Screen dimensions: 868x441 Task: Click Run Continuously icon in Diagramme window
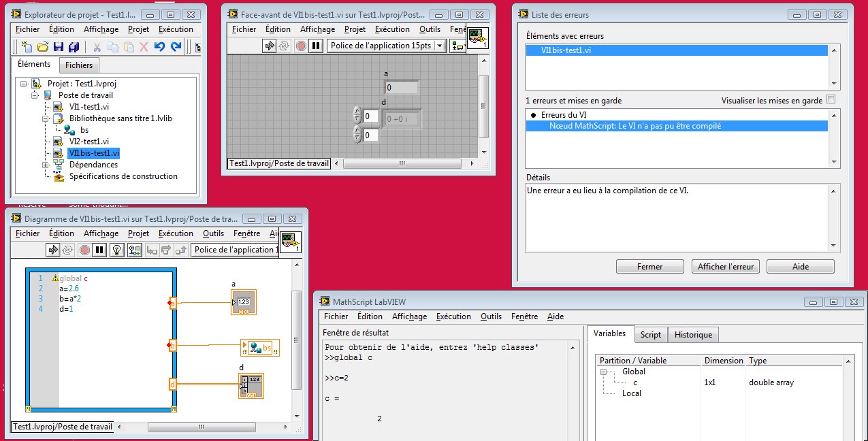[x=69, y=250]
